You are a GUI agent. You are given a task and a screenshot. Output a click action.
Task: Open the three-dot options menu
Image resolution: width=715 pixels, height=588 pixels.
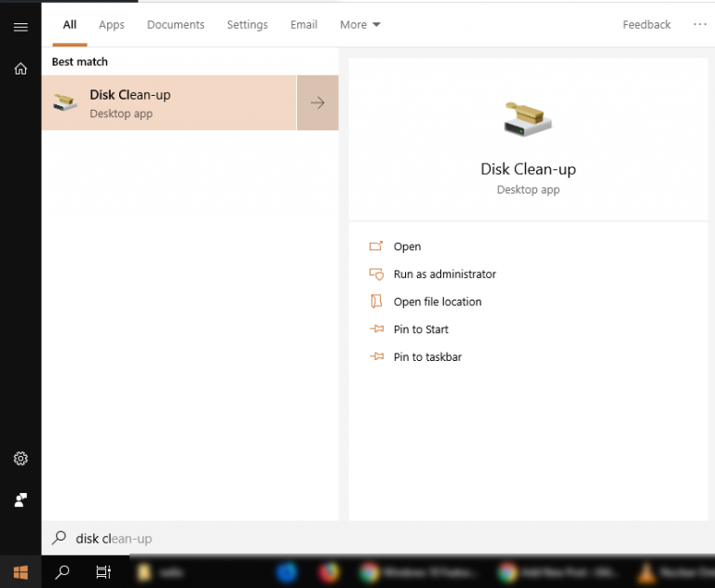point(699,24)
